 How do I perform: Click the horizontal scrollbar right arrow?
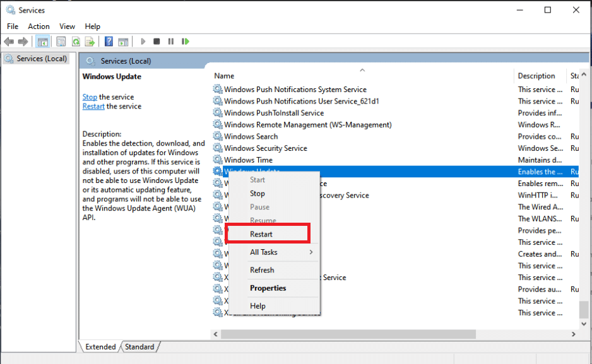pyautogui.click(x=571, y=333)
